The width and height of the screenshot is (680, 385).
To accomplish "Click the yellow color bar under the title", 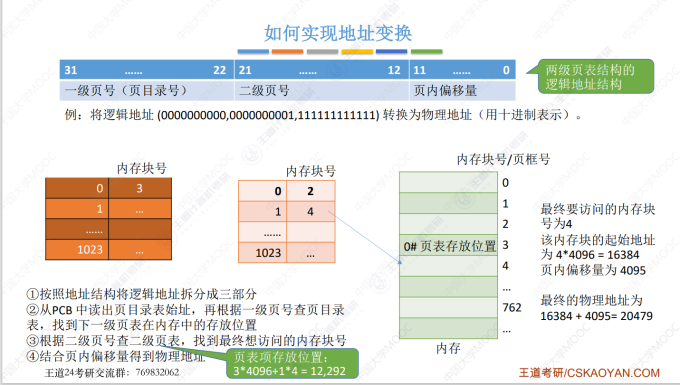I will (357, 52).
